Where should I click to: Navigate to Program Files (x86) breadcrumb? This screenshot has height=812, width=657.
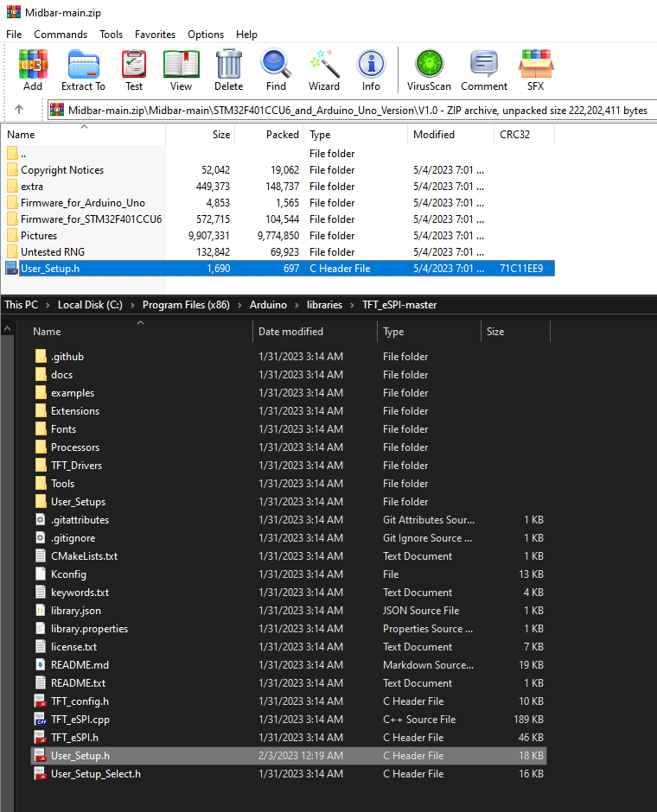click(186, 305)
